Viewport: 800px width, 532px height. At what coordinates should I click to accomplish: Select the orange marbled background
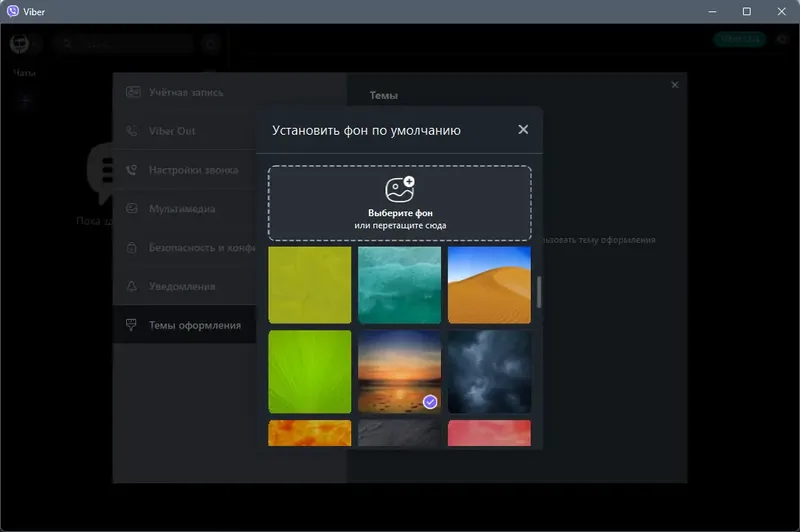point(310,433)
